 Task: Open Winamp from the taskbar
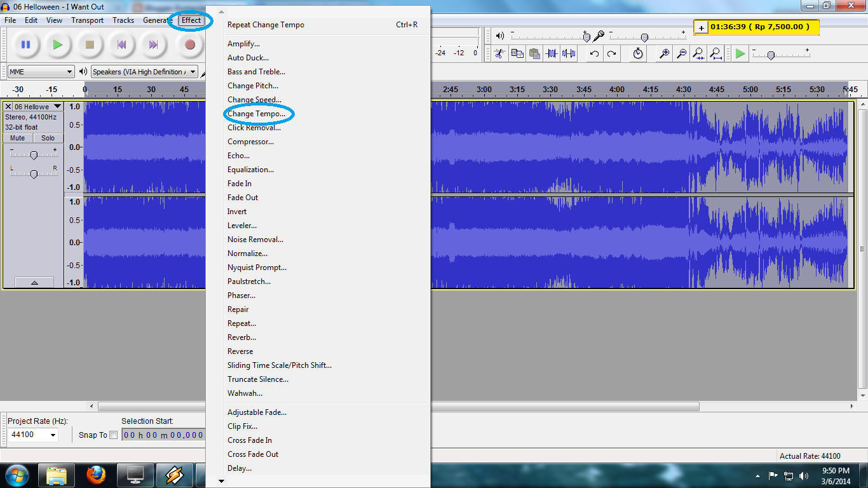(x=175, y=475)
